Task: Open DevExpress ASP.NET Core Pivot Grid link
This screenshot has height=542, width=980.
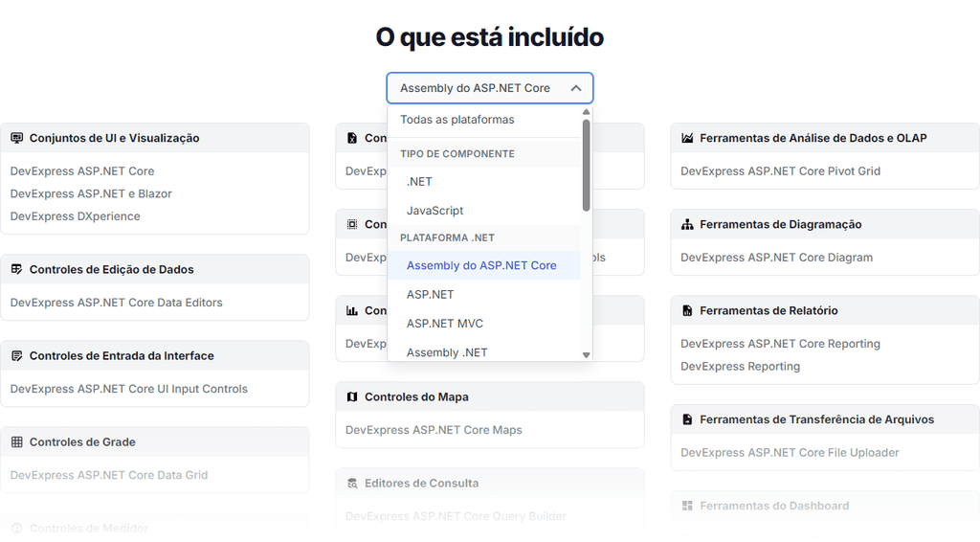Action: tap(781, 171)
